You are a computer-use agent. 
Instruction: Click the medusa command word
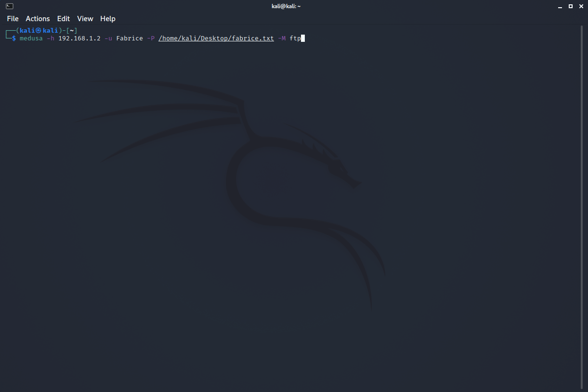31,38
